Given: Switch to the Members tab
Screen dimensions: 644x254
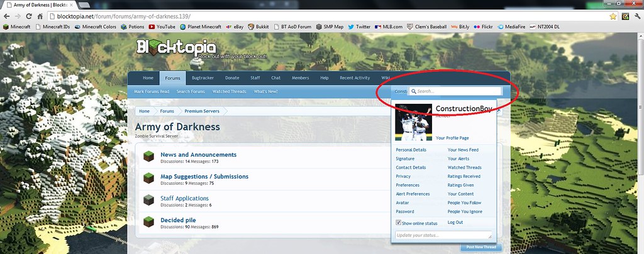Looking at the screenshot, I should (300, 78).
